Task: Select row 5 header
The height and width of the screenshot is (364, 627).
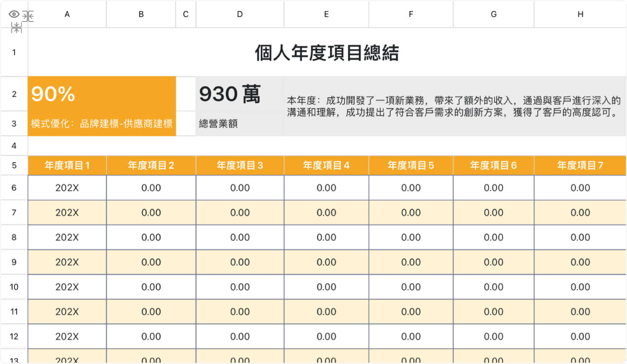Action: pyautogui.click(x=14, y=166)
